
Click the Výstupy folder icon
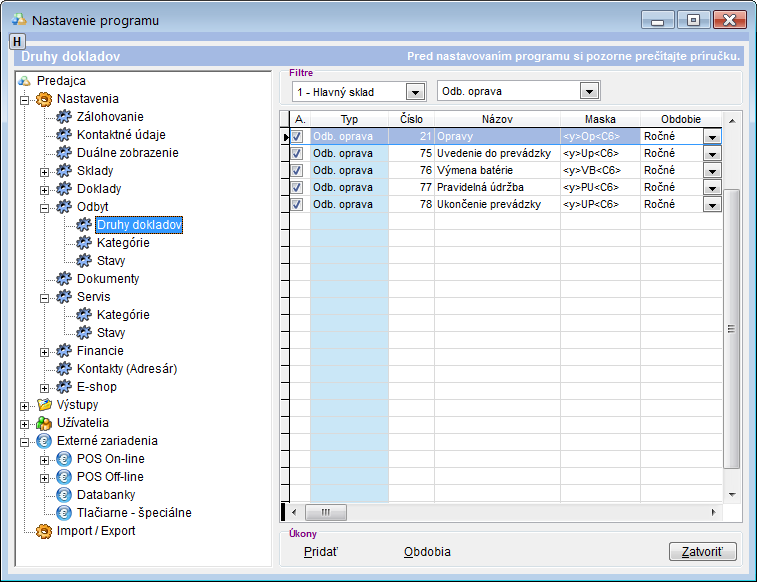(44, 405)
